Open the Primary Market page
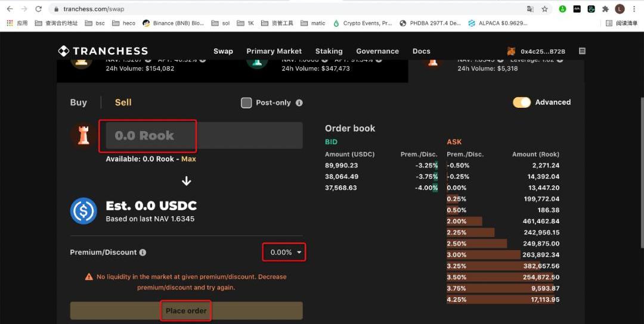The image size is (644, 324). [x=274, y=51]
